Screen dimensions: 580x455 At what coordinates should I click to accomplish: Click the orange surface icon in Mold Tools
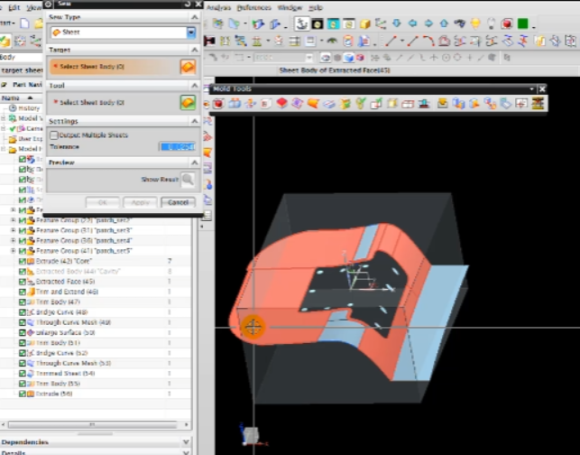pyautogui.click(x=313, y=104)
